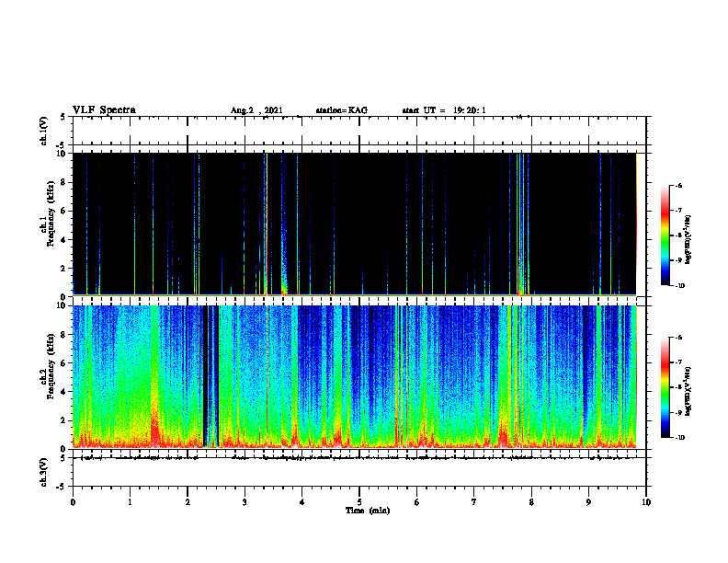Click the "-9" tick on ch.2 colorbar
Viewport: 728px width, 563px height.
point(678,412)
